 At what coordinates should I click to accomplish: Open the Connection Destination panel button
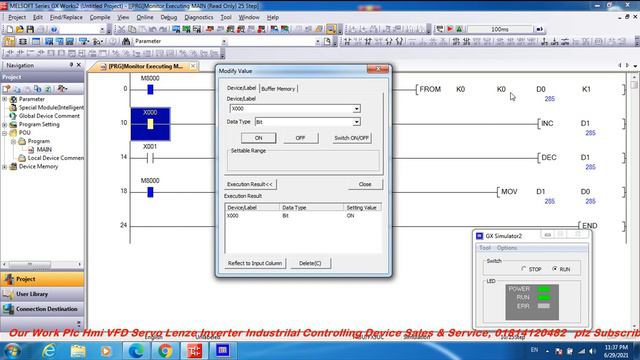[42, 309]
